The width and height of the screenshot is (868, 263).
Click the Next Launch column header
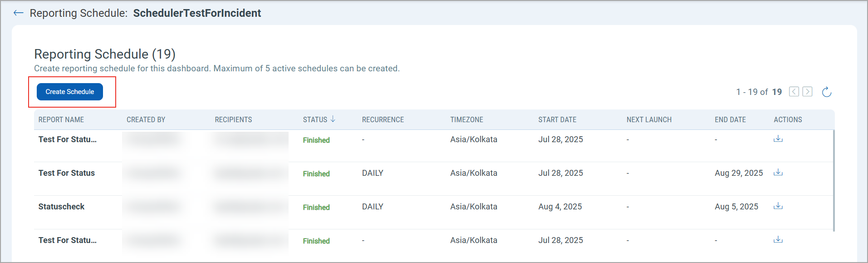tap(649, 120)
